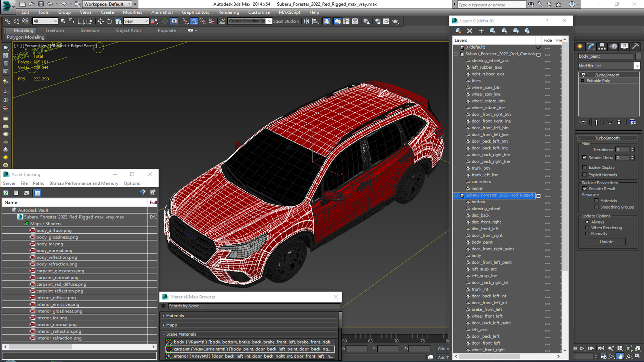
Task: Open the Material Editor icon in main toolbar
Action: 367,21
